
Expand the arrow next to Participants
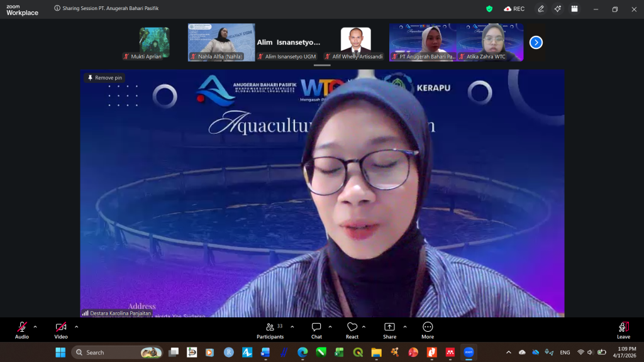292,327
